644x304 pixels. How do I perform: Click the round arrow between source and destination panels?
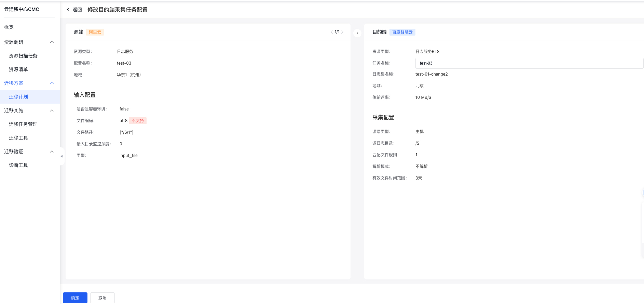point(357,33)
